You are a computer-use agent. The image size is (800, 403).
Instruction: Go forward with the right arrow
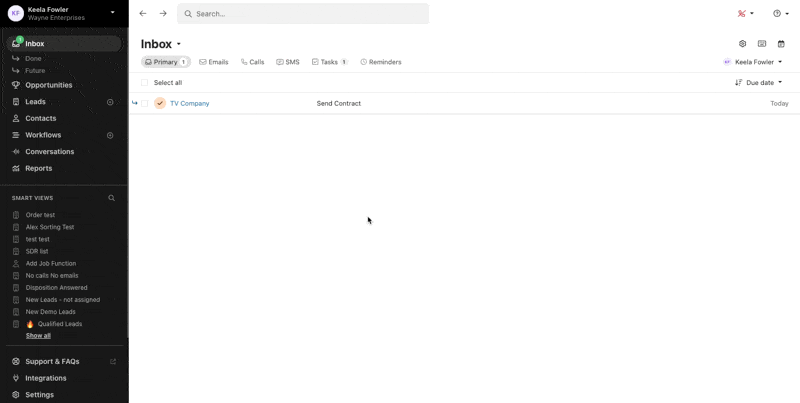[x=163, y=14]
